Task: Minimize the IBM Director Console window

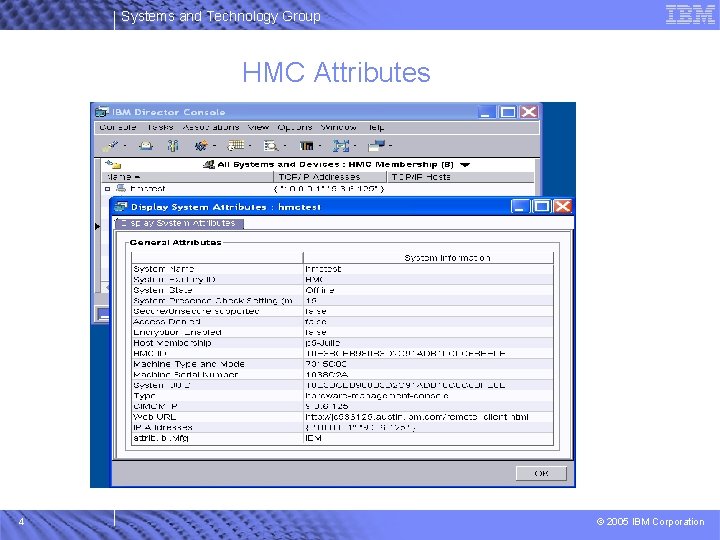Action: (x=486, y=112)
